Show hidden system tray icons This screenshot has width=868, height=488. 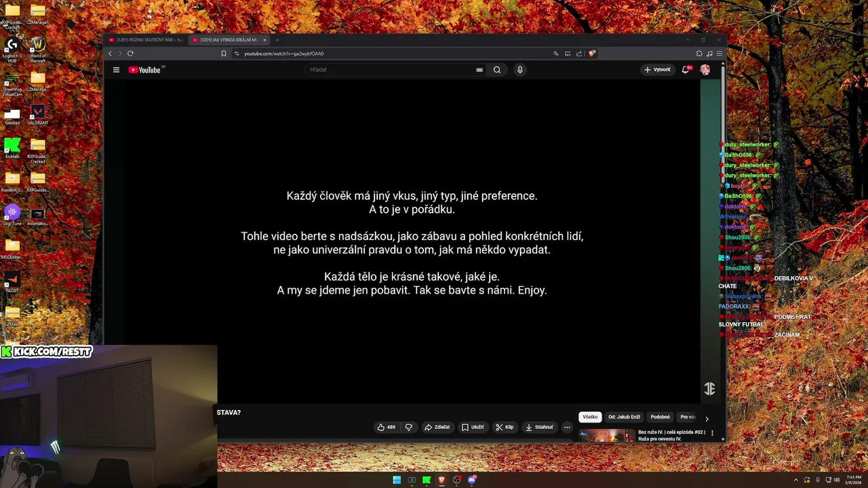(797, 480)
